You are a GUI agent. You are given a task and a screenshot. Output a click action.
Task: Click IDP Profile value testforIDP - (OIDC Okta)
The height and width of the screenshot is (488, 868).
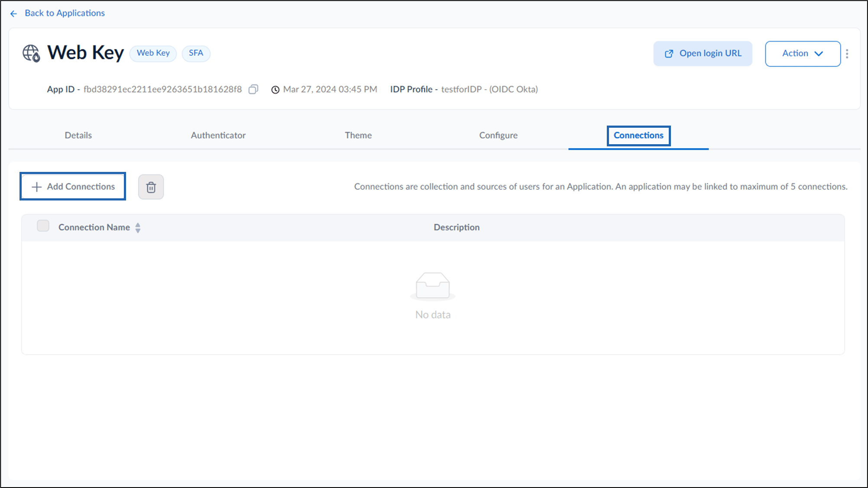(x=489, y=89)
